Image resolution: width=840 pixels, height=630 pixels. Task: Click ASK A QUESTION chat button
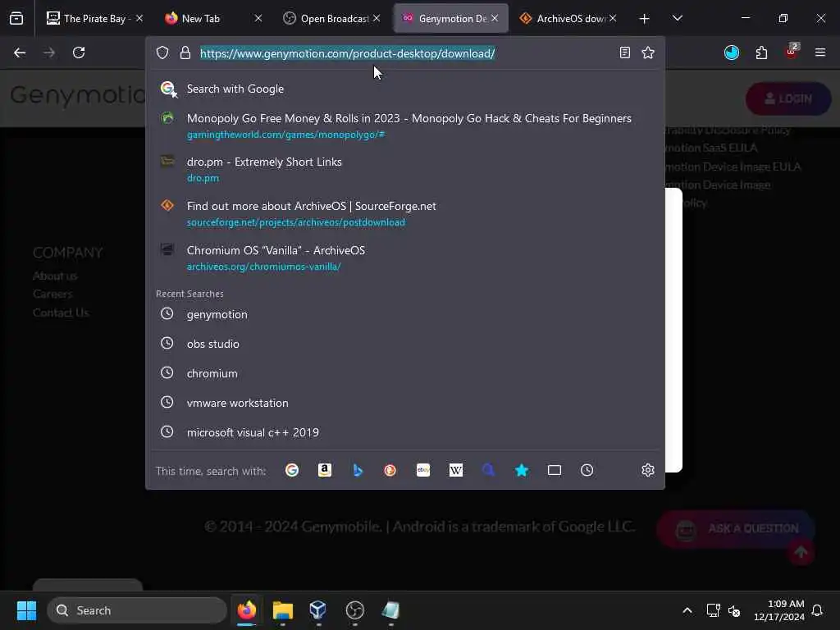point(736,529)
